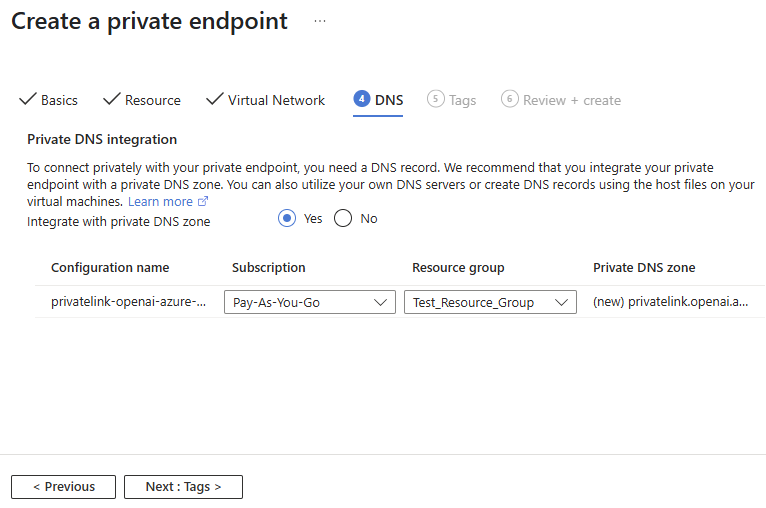Open the Basics tab
766x508 pixels.
[59, 100]
